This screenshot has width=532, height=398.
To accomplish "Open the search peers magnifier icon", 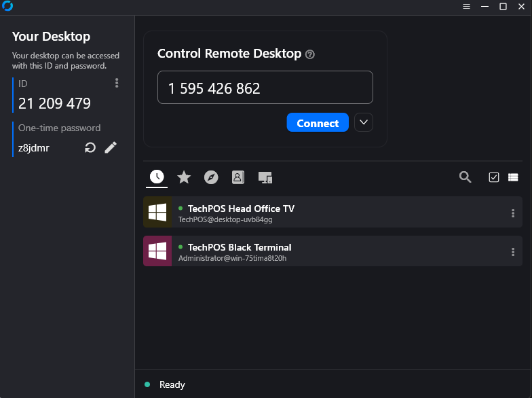I will [465, 177].
